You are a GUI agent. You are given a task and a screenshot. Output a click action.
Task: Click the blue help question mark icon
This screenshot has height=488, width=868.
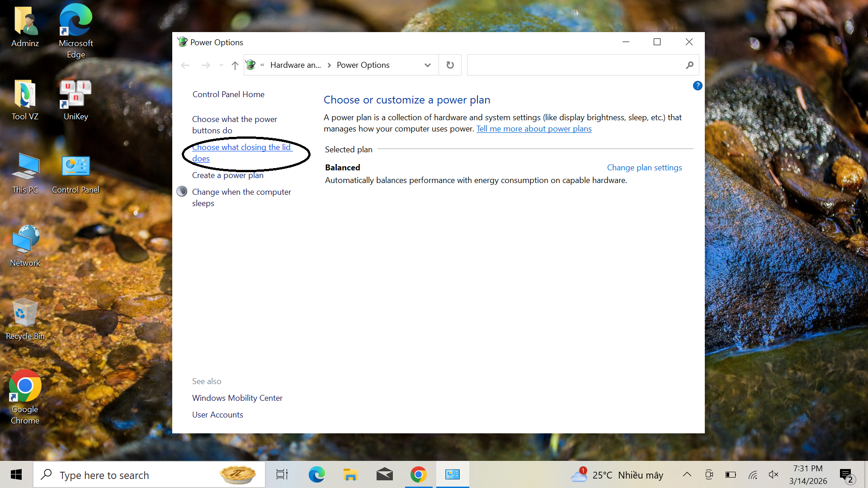coord(698,86)
